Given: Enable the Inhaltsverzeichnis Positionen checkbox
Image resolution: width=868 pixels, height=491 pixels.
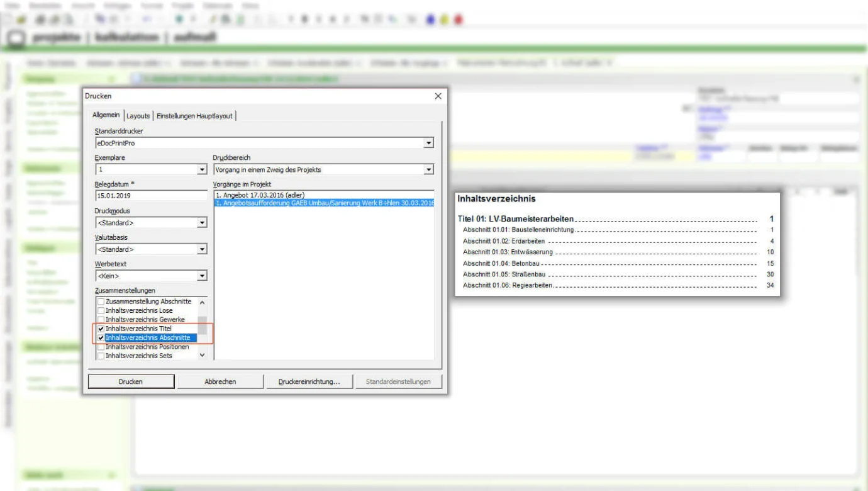Looking at the screenshot, I should tap(101, 347).
